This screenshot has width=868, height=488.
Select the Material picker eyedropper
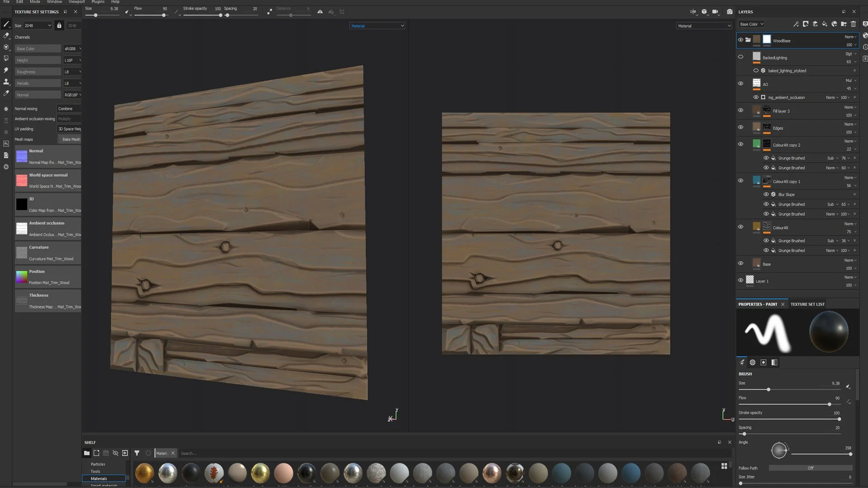[6, 93]
